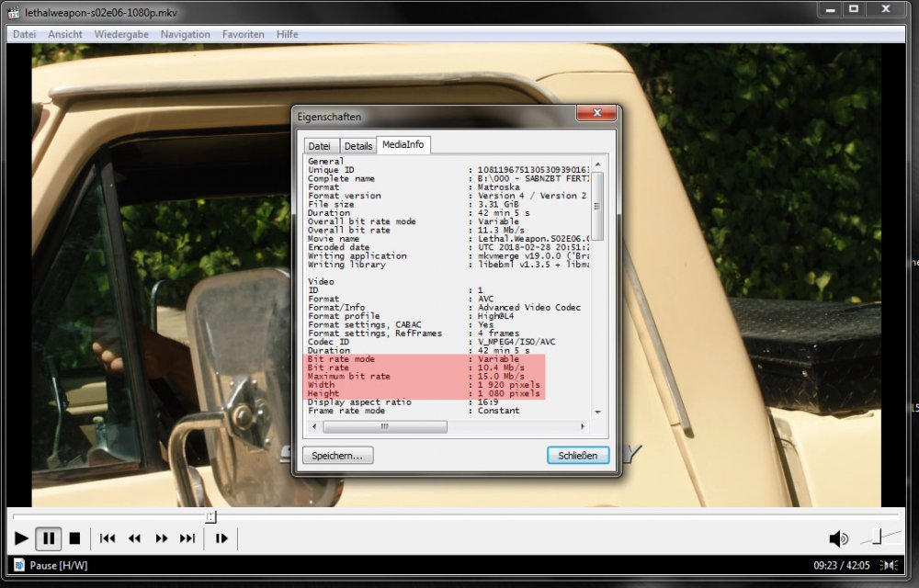
Task: Click the time display 09:23 / 42:05
Action: (x=842, y=565)
